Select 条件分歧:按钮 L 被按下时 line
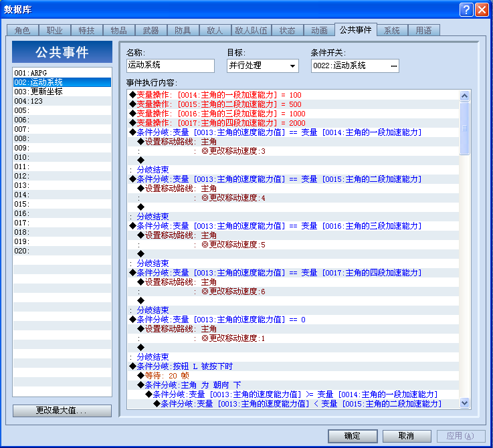Screen dimensions: 493x448 [293, 366]
